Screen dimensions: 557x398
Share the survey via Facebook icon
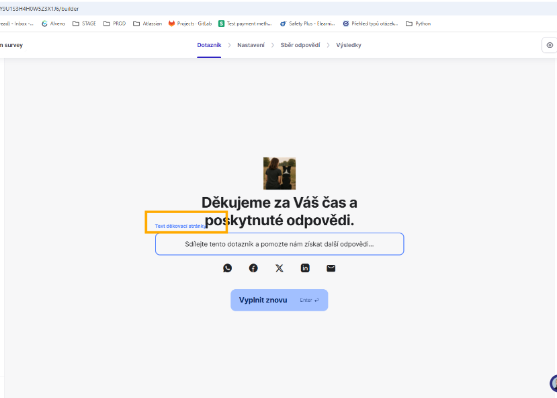point(253,268)
